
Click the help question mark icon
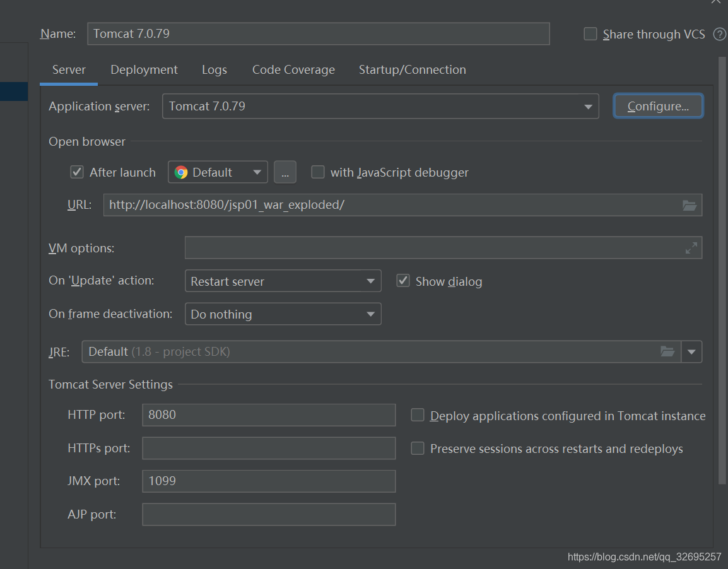pos(719,34)
